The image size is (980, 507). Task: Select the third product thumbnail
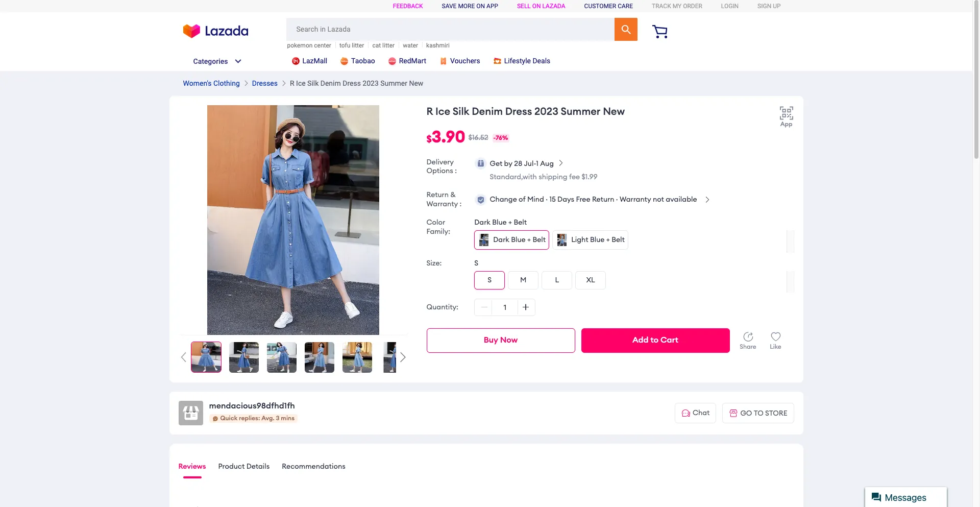point(282,357)
